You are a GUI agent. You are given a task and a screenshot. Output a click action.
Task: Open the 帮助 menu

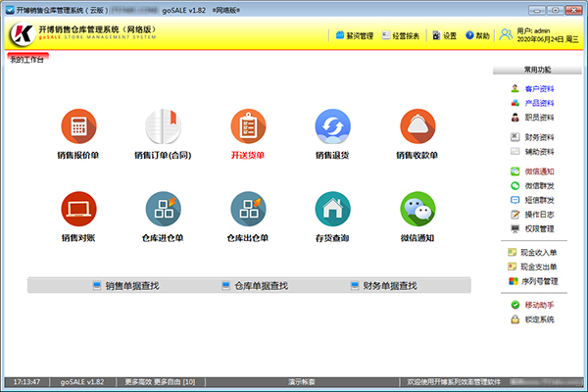478,35
